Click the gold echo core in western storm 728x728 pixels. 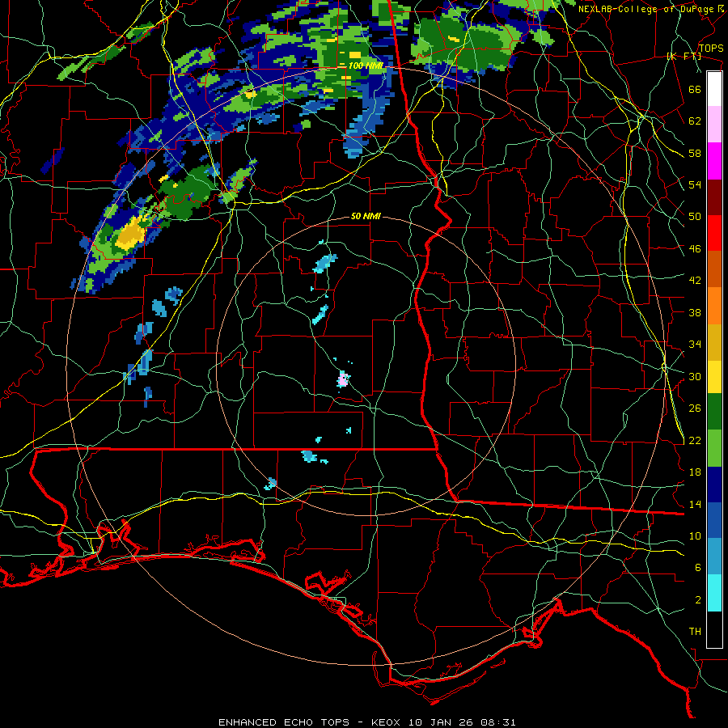point(130,233)
